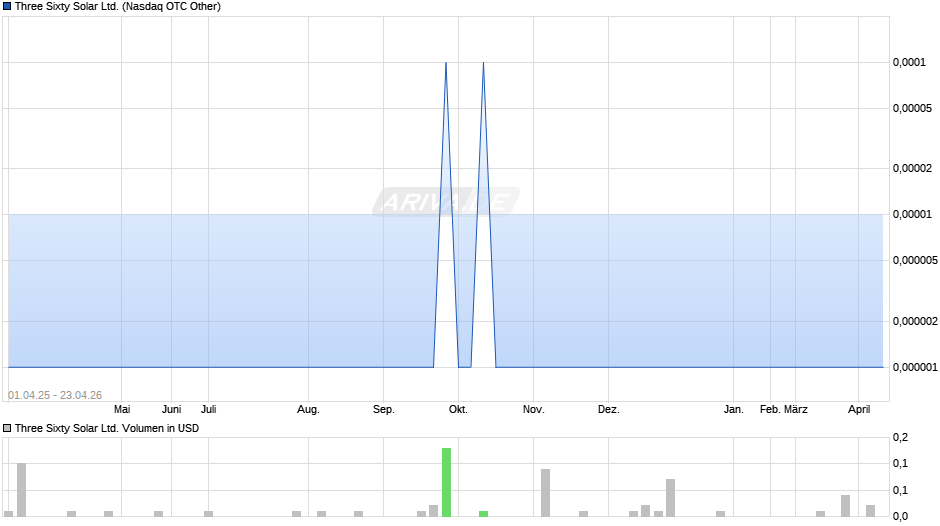Screen dimensions: 940x526
Task: Click the volume axis label '0,2'
Action: pyautogui.click(x=900, y=438)
